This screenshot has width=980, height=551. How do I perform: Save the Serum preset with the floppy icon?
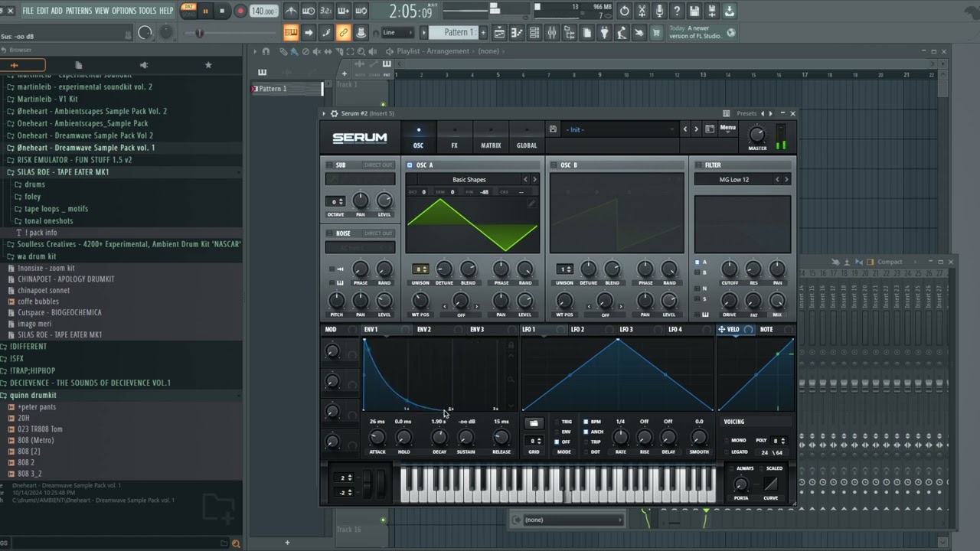553,129
